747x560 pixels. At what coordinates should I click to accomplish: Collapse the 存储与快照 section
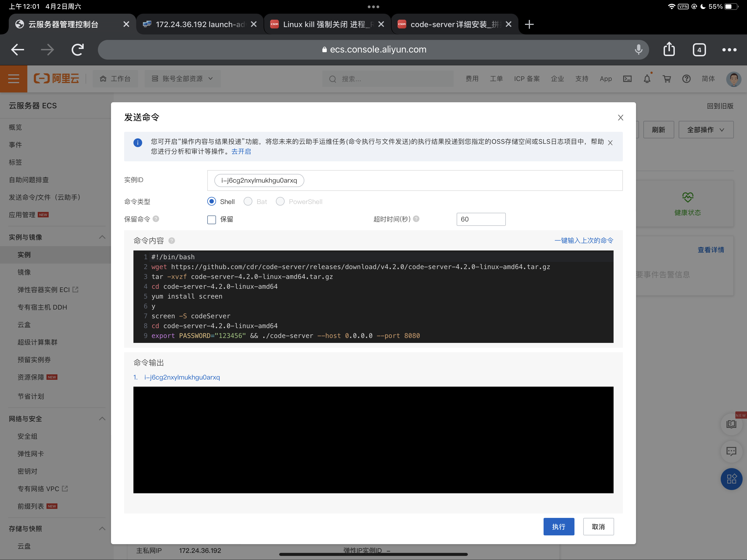coord(102,528)
